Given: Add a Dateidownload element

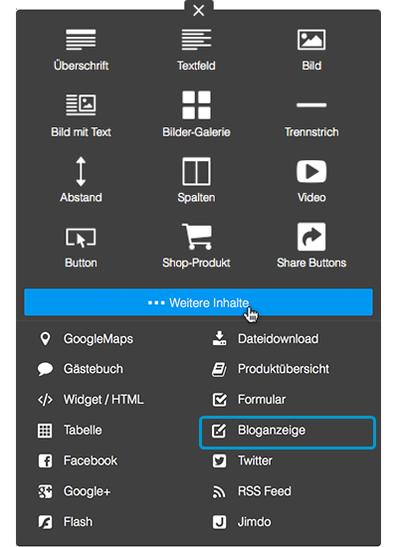Looking at the screenshot, I should point(265,339).
